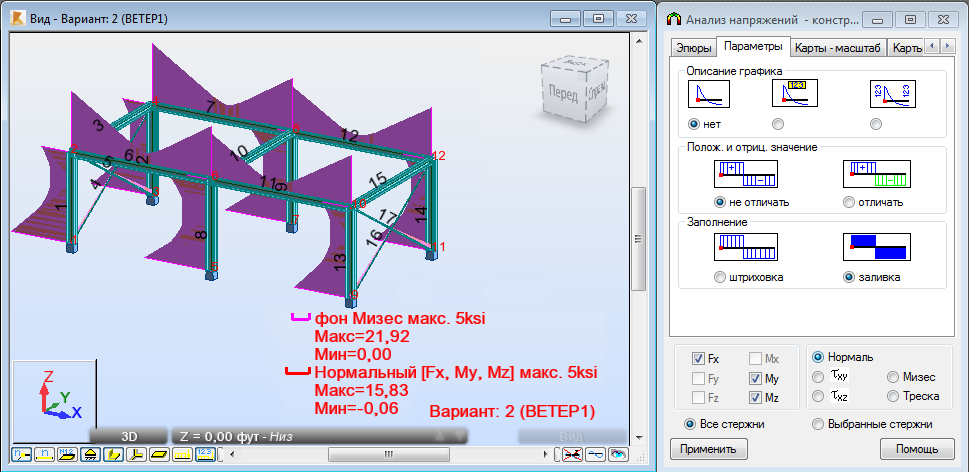Switch to 'Карты - масштаб' tab
The image size is (969, 472).
pyautogui.click(x=837, y=48)
